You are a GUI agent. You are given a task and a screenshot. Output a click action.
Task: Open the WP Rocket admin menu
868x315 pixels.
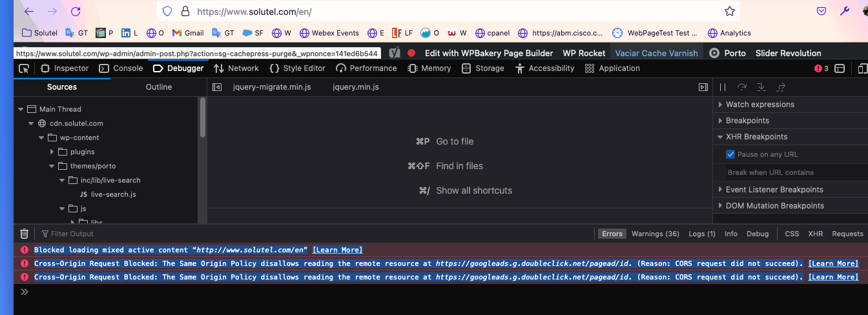pyautogui.click(x=584, y=53)
